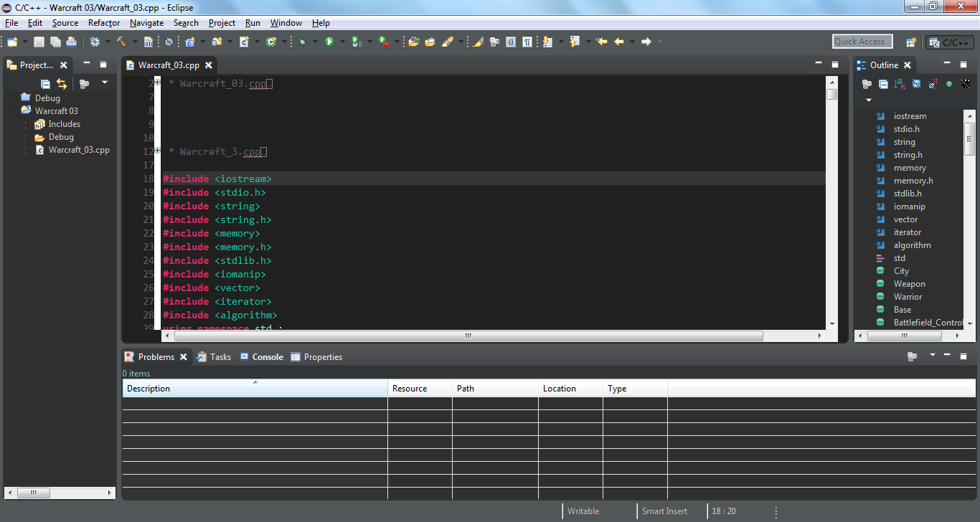Switch to the Tasks tab
980x522 pixels.
214,356
